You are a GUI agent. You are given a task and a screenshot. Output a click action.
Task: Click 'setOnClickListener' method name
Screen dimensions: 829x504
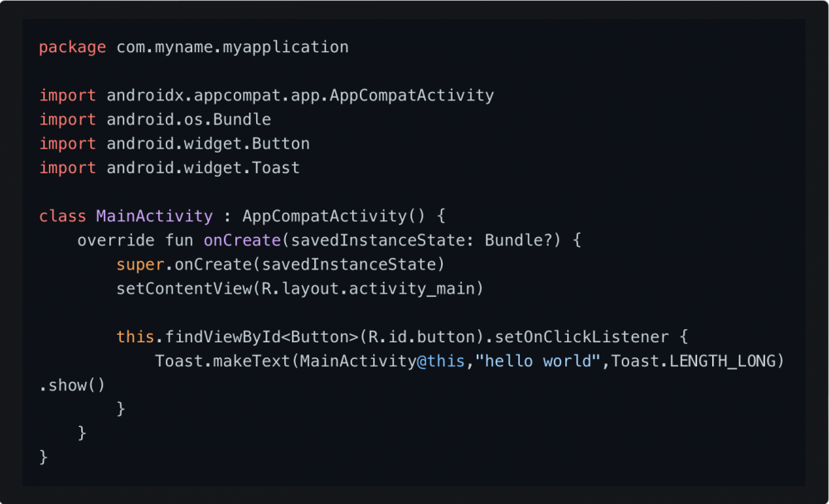(x=582, y=337)
